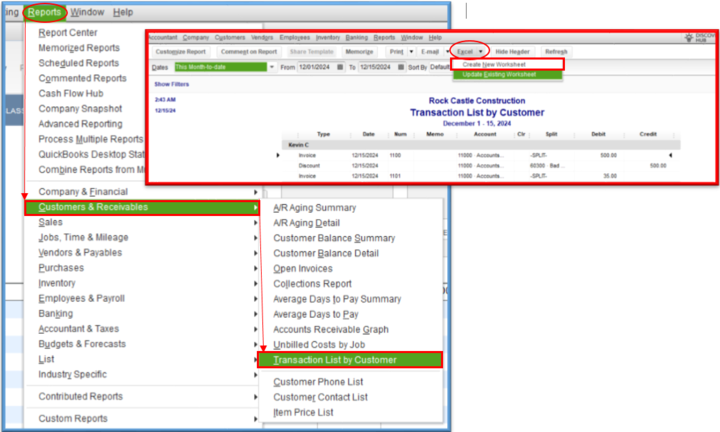Select Customer Balance Summary report
Screen dimensions: 720x432
[x=334, y=238]
